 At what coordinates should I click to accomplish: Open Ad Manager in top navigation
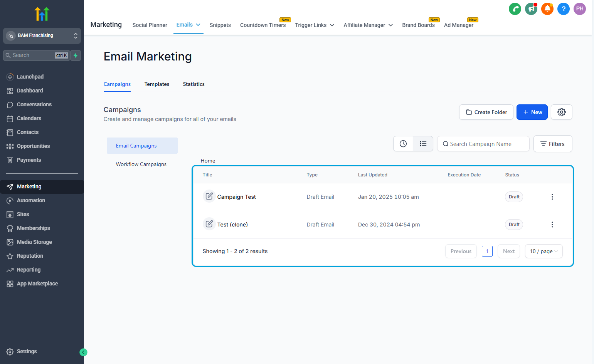point(458,25)
